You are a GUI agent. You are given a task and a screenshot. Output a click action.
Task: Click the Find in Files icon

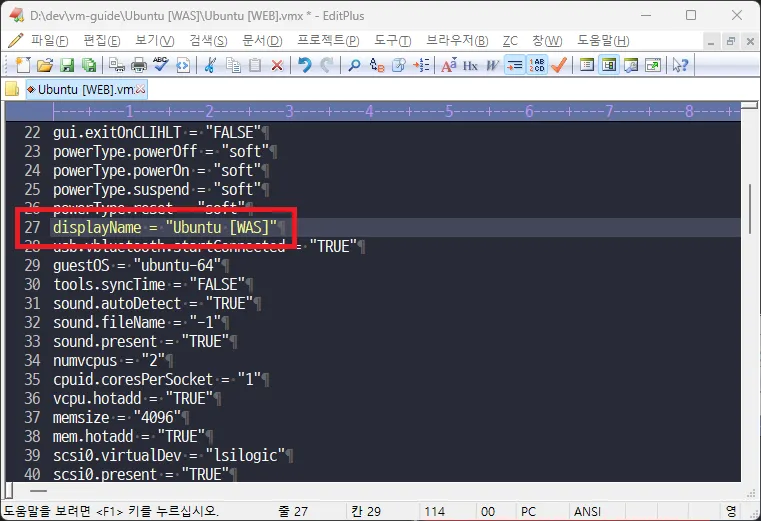click(398, 65)
